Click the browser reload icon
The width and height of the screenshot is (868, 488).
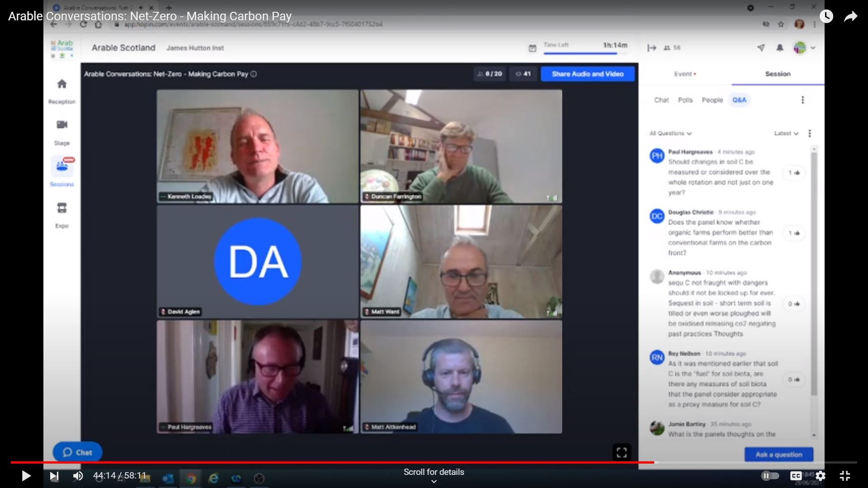pyautogui.click(x=83, y=24)
